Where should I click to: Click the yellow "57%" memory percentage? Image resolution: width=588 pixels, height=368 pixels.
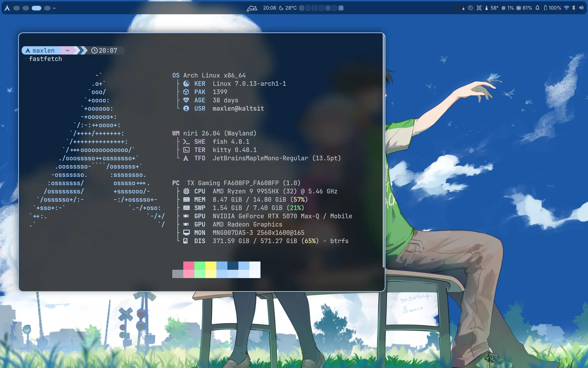point(299,200)
